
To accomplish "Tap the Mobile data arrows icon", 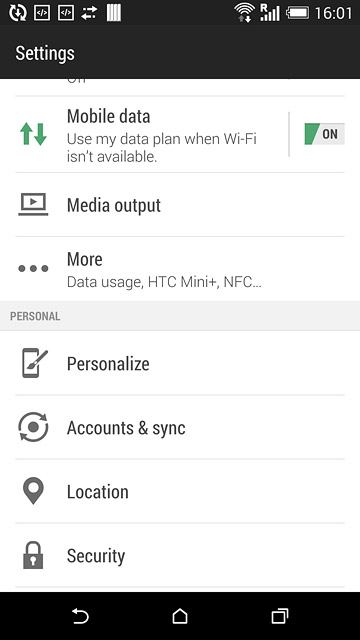I will point(33,134).
